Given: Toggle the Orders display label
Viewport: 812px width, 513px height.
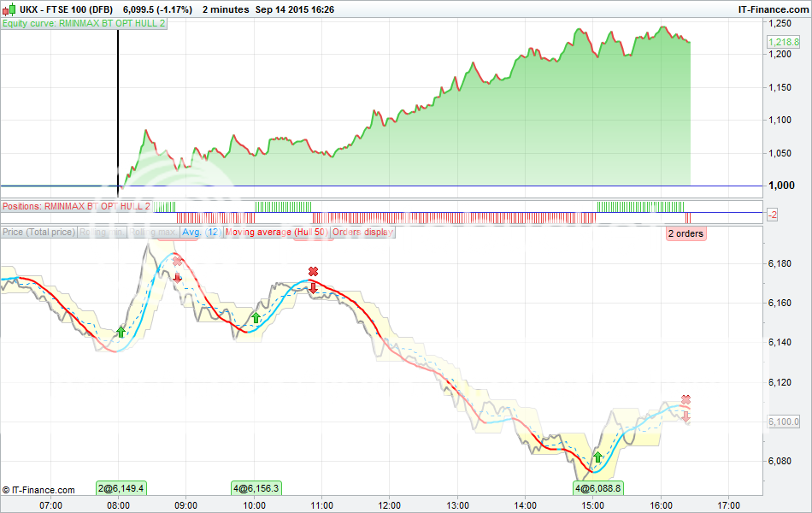Looking at the screenshot, I should (362, 232).
